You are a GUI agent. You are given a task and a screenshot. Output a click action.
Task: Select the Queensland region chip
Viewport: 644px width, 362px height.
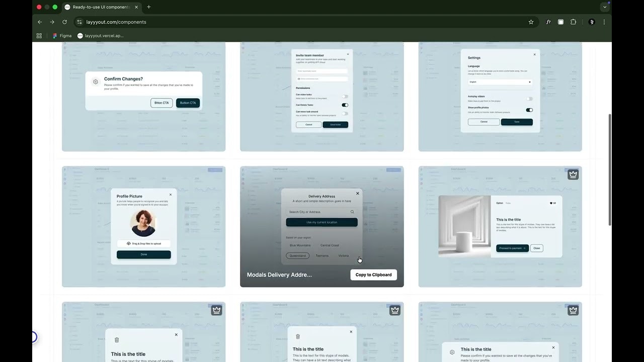(298, 255)
